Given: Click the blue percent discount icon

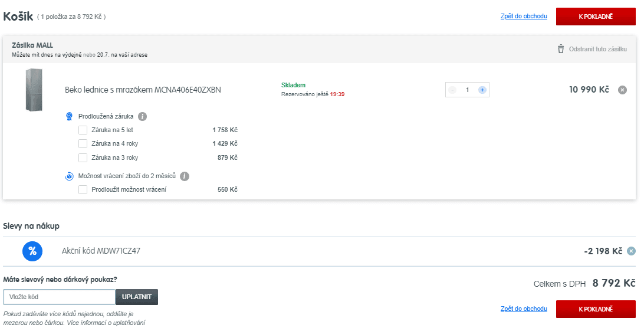Looking at the screenshot, I should [x=32, y=251].
